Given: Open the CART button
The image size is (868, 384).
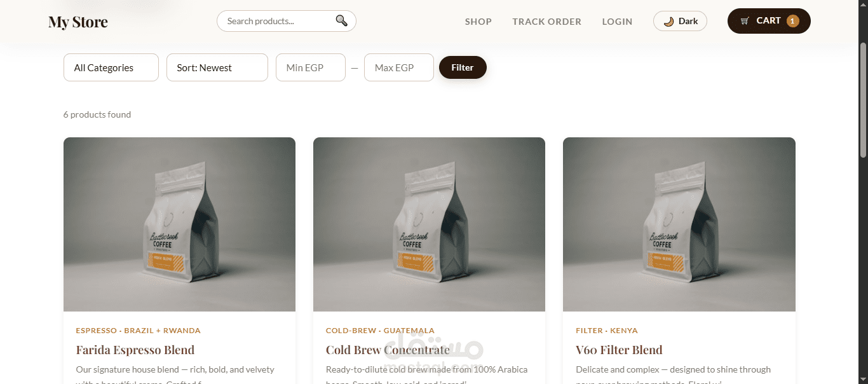Looking at the screenshot, I should pos(769,21).
